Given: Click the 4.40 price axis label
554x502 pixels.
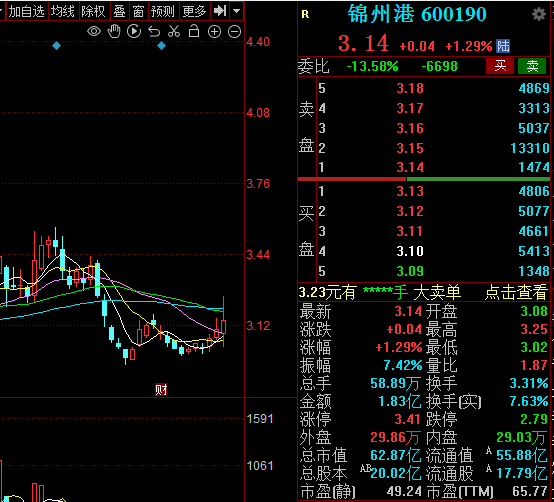Looking at the screenshot, I should 258,42.
